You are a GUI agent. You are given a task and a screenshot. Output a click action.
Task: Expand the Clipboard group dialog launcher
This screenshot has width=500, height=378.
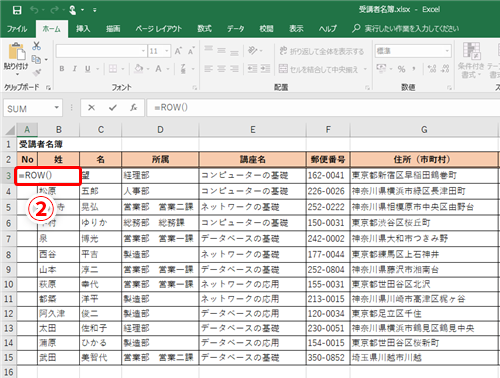(48, 87)
